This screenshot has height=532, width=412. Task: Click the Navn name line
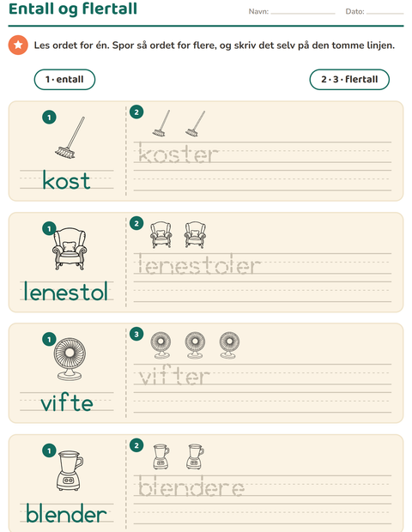pos(303,13)
